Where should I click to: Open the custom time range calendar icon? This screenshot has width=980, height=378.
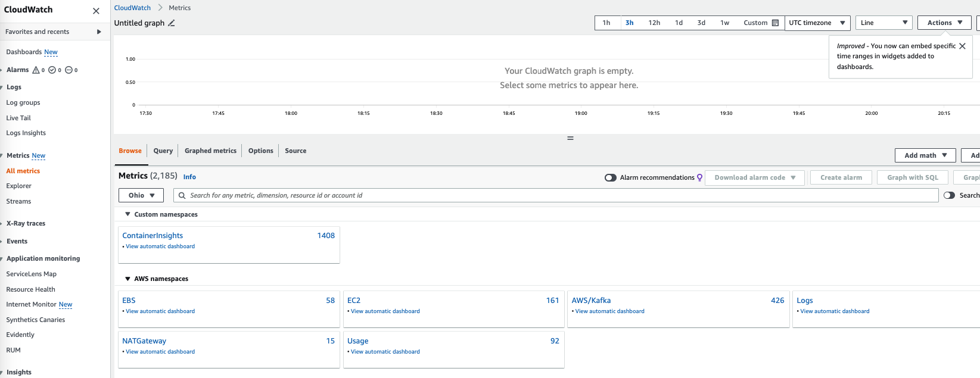point(775,23)
